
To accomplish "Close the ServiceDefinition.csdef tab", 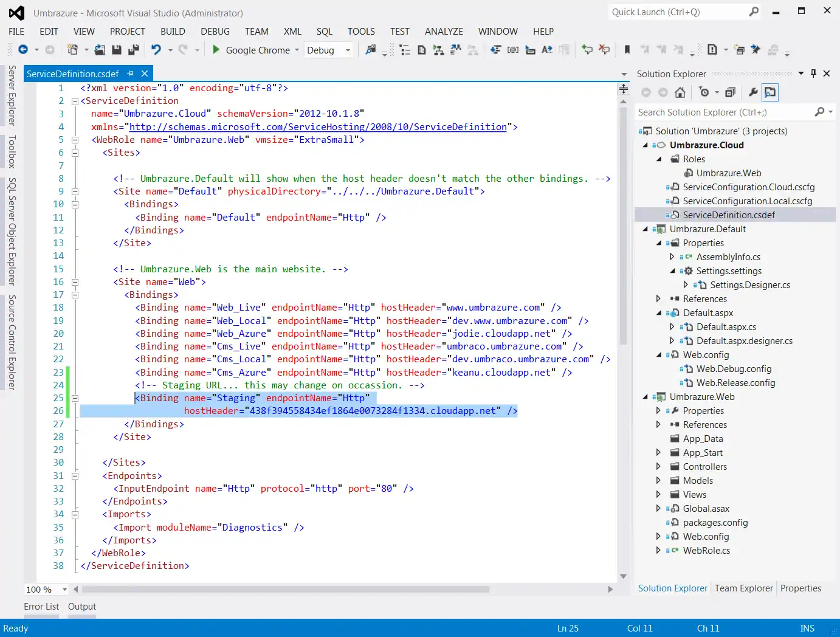I will (145, 74).
